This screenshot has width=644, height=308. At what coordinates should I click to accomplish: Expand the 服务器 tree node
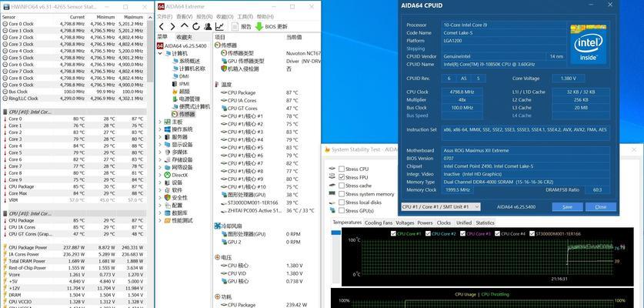pos(161,137)
